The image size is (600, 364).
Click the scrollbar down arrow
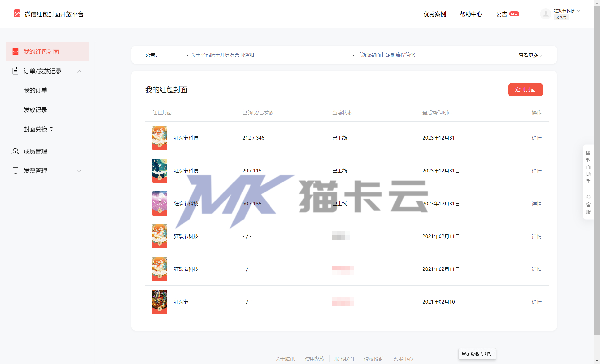[x=597, y=361]
